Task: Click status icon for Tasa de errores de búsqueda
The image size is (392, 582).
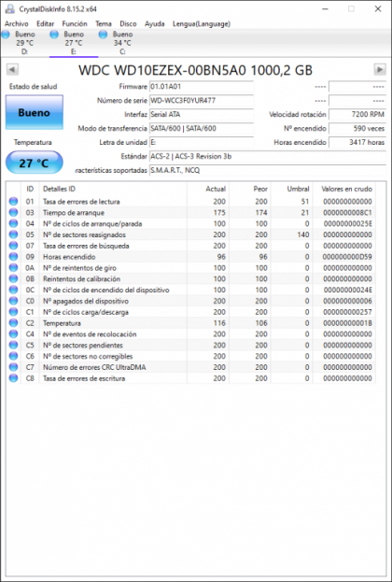Action: coord(13,246)
